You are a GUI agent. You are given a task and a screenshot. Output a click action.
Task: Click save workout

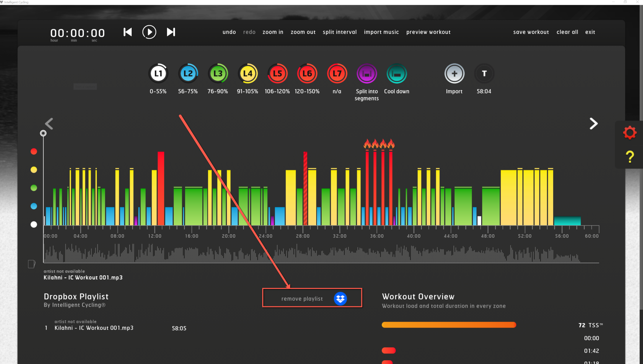[531, 32]
